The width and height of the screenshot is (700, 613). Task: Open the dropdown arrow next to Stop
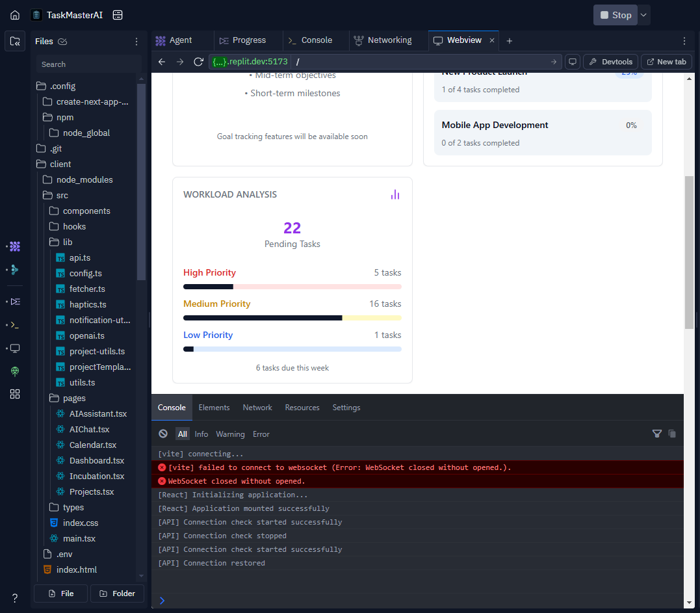click(643, 15)
